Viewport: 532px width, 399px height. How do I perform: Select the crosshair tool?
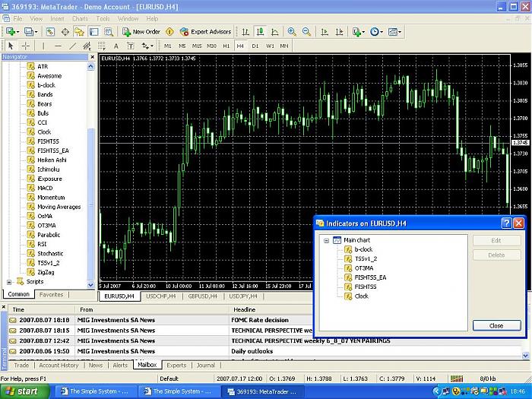pyautogui.click(x=25, y=46)
